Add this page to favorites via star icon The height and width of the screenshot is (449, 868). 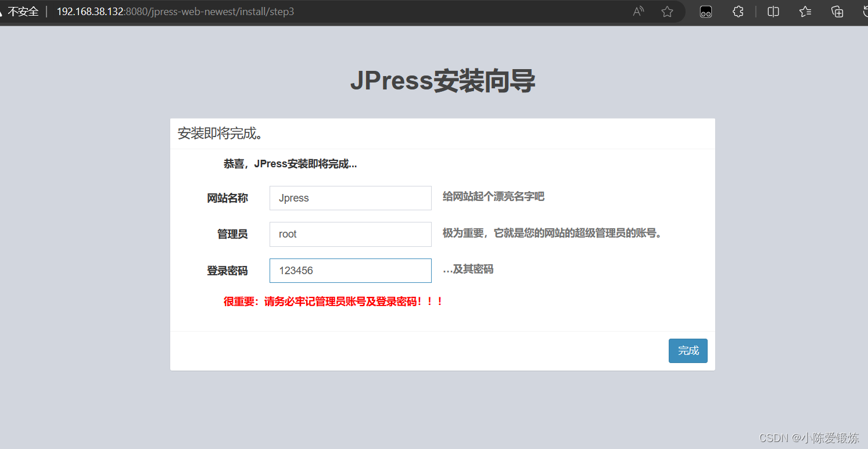click(667, 11)
